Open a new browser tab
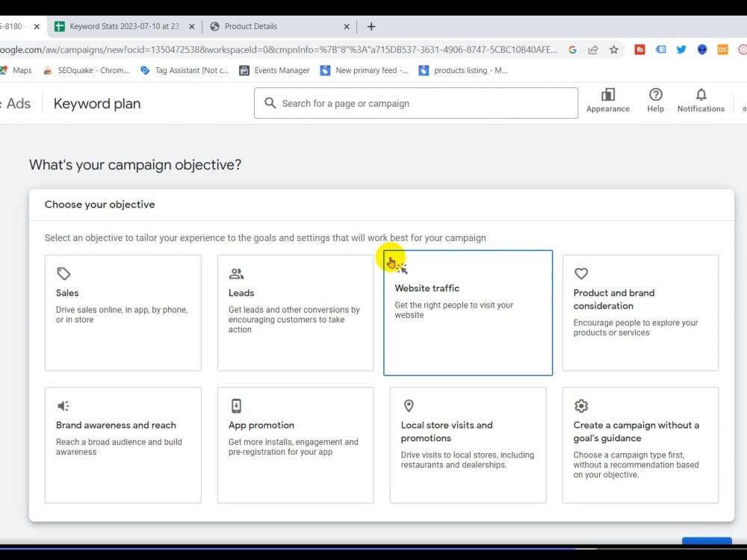This screenshot has width=747, height=560. (371, 27)
